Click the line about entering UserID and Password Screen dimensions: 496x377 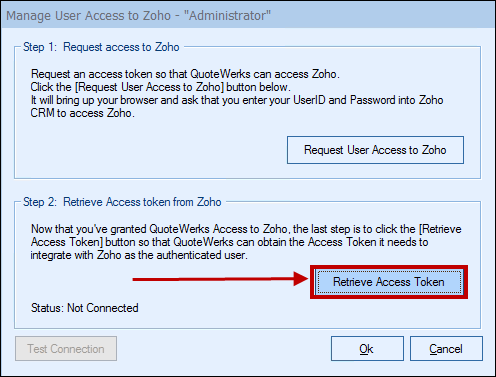[x=237, y=100]
